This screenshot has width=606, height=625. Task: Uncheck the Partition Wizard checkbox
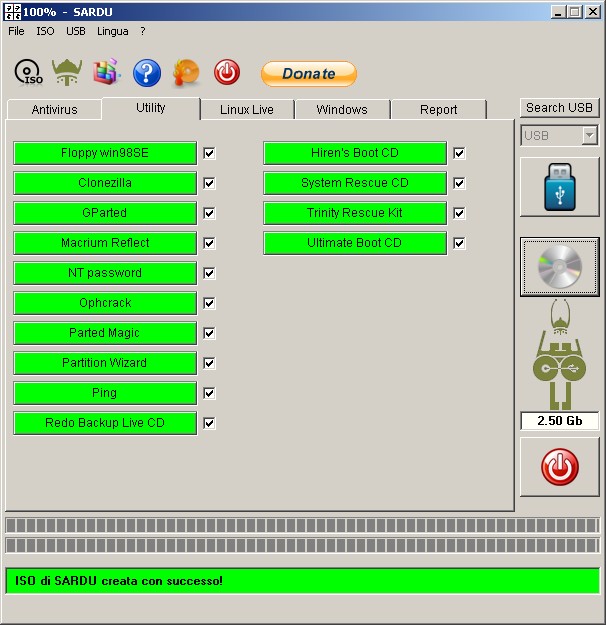209,363
